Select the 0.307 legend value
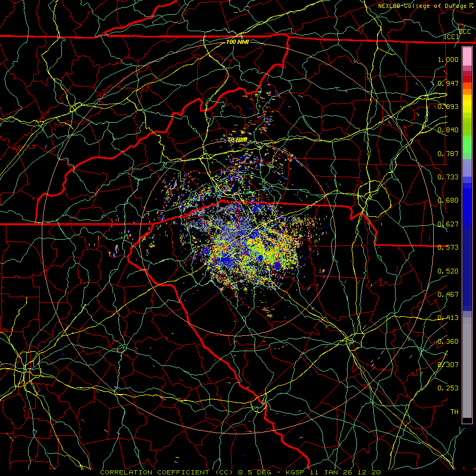Viewport: 476px width, 476px height. coord(448,364)
